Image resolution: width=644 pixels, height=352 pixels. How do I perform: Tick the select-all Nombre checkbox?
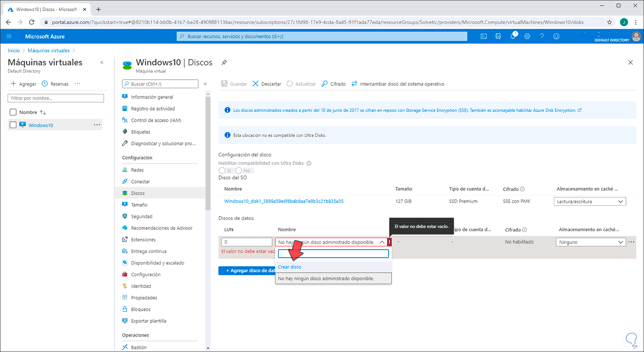[13, 112]
